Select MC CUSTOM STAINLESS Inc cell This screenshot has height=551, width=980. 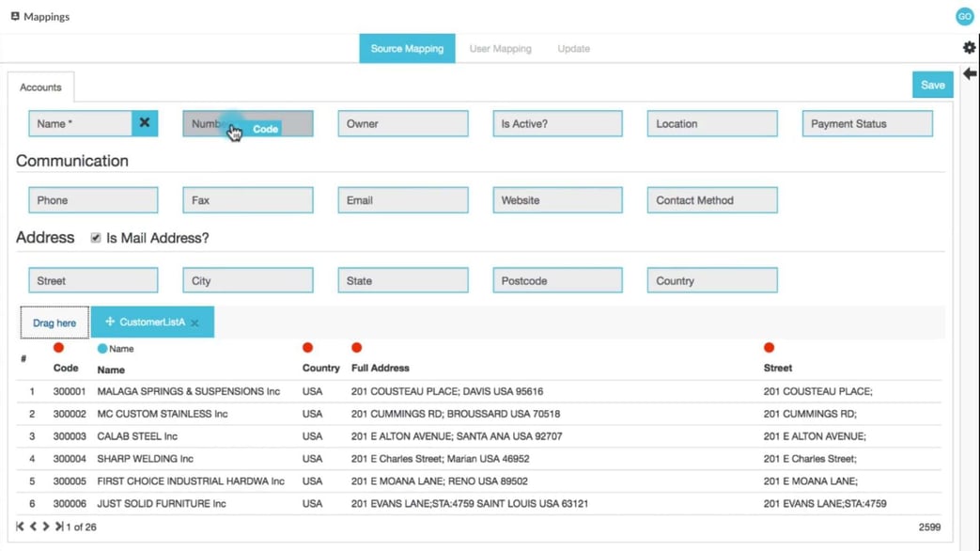[162, 414]
